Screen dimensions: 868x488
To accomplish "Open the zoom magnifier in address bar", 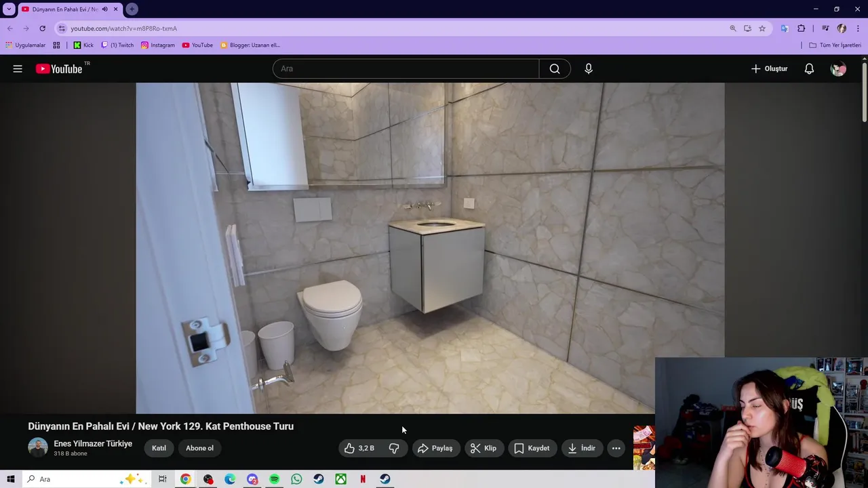I will coord(733,28).
